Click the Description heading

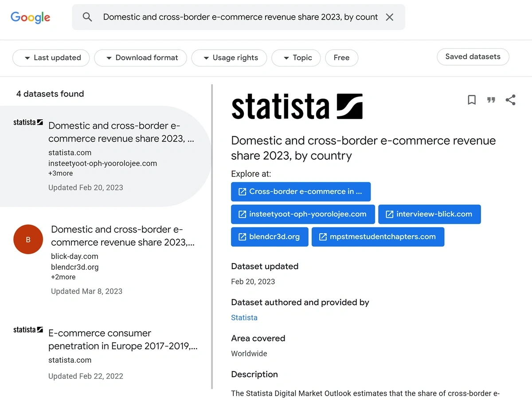[x=254, y=374]
